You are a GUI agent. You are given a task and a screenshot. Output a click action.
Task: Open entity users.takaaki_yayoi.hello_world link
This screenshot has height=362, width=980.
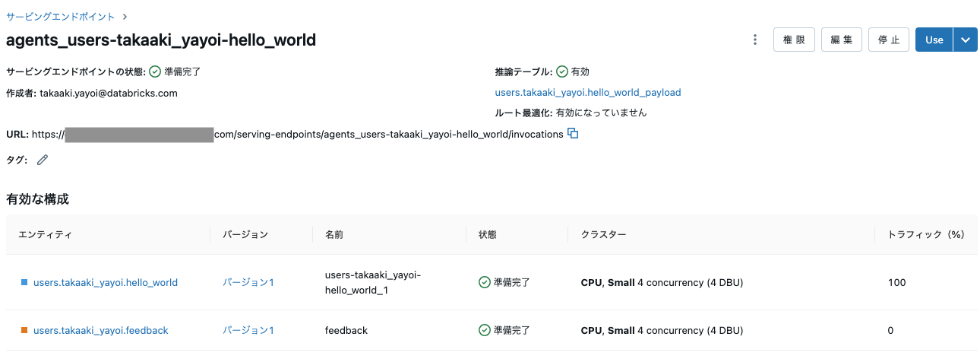[106, 282]
